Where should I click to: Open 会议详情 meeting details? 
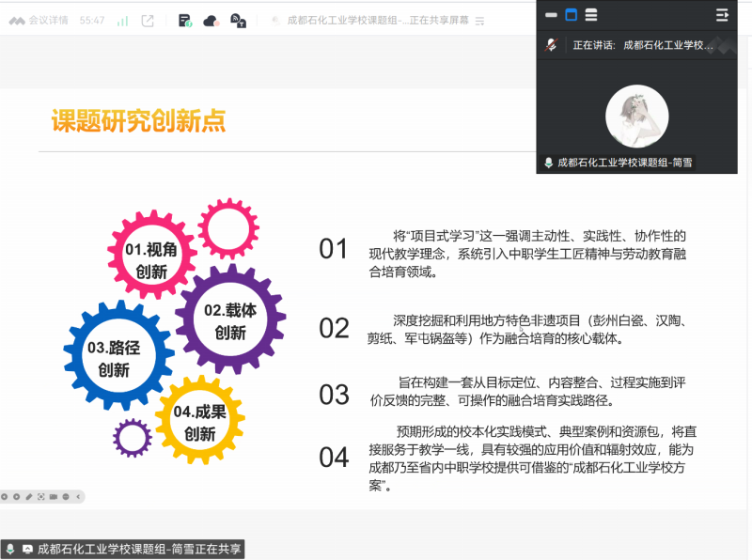click(x=41, y=20)
